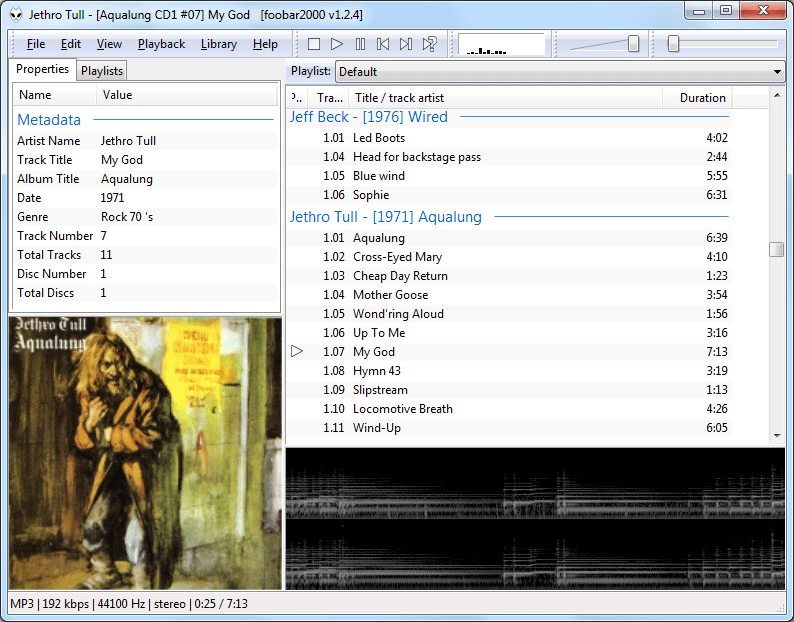This screenshot has width=794, height=622.
Task: Open the Playback menu
Action: 161,44
